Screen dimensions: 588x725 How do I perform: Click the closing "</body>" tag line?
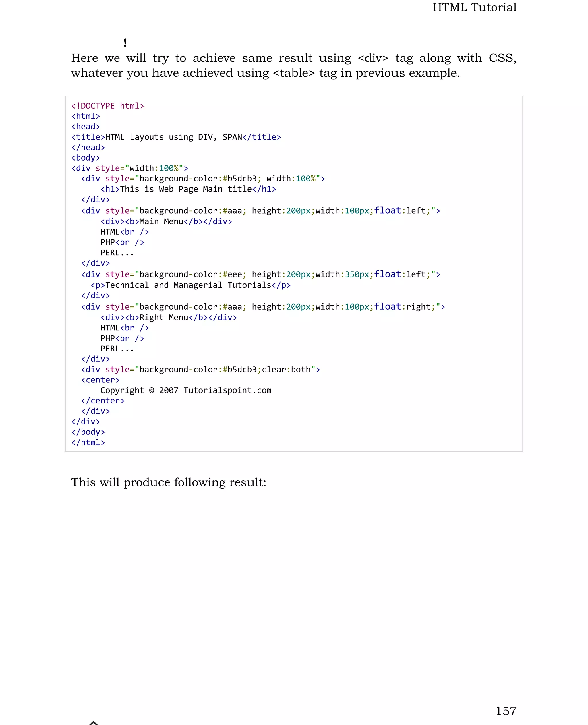pyautogui.click(x=88, y=432)
